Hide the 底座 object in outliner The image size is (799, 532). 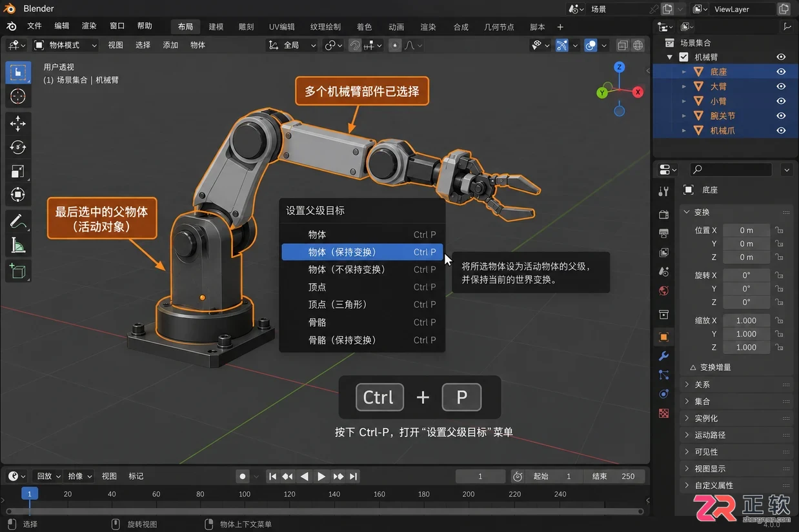tap(781, 72)
